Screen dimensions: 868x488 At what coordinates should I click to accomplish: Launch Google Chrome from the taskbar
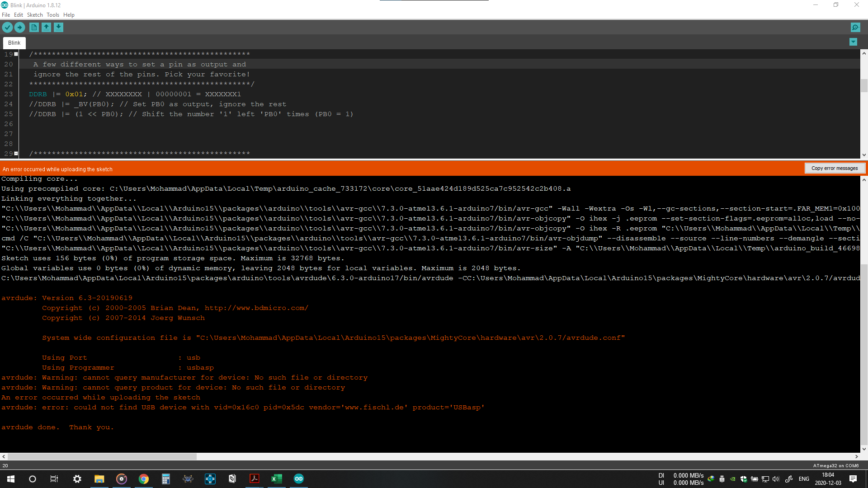(x=144, y=479)
